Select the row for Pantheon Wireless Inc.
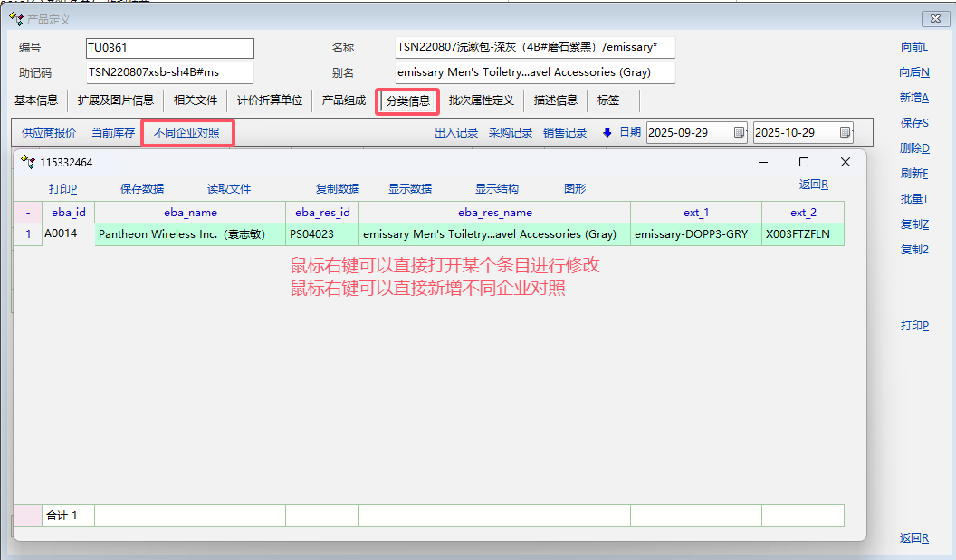This screenshot has height=560, width=956. click(190, 234)
